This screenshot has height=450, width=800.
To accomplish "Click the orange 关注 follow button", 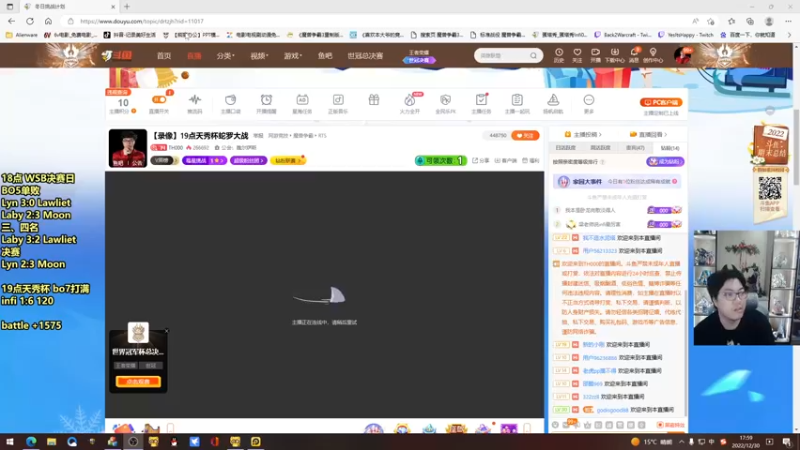I will point(525,135).
